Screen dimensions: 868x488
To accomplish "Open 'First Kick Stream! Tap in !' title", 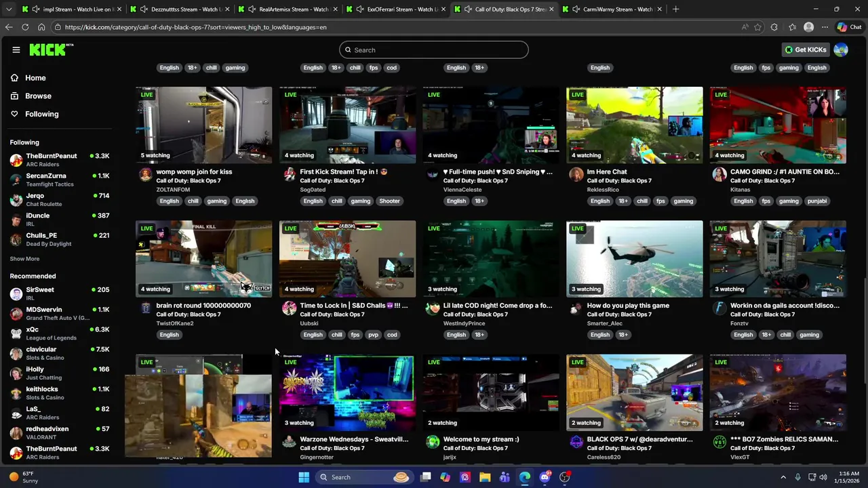I will (343, 172).
